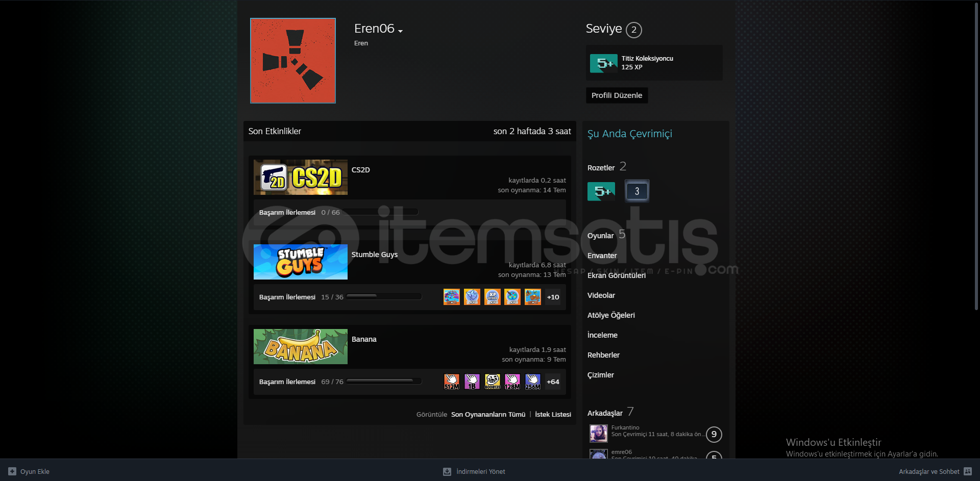The image size is (980, 481).
Task: Click the Banana game title link
Action: (364, 339)
